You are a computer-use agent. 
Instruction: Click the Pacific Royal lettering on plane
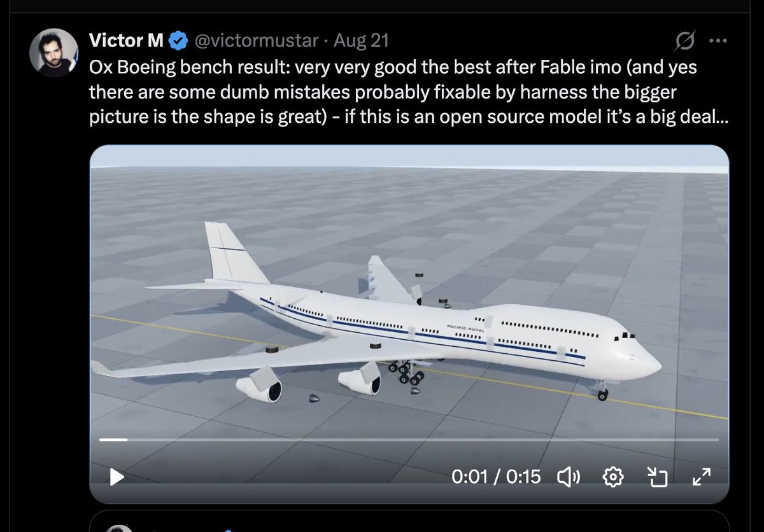[465, 329]
